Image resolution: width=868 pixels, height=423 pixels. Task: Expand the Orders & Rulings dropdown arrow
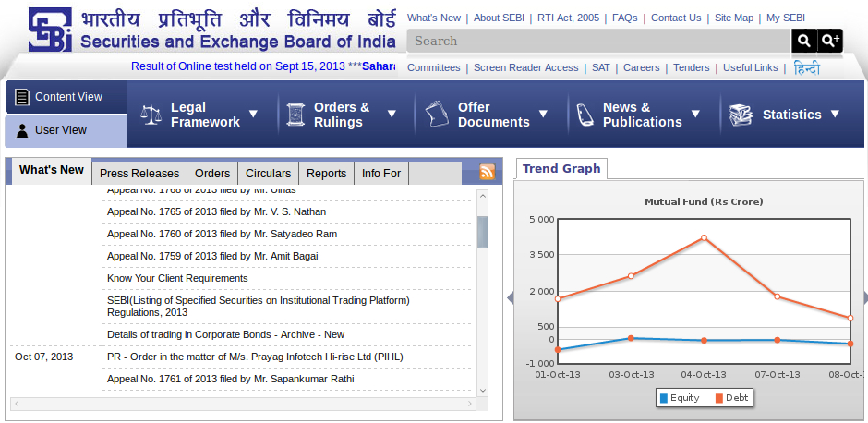392,114
